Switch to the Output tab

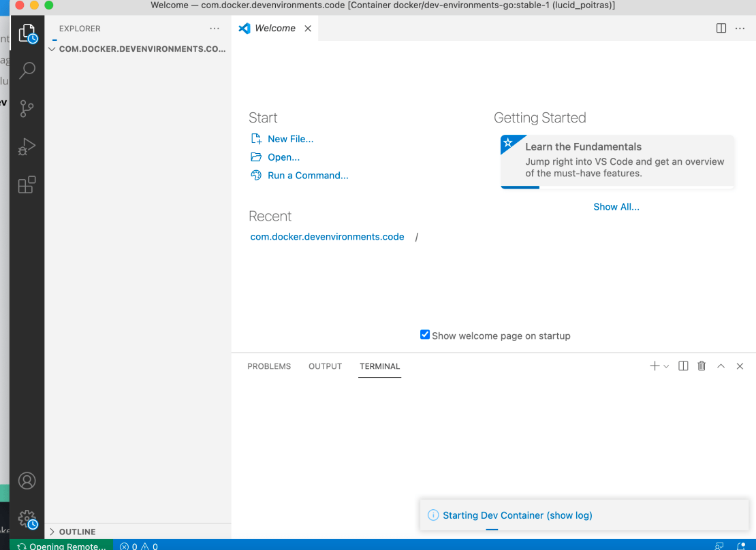pyautogui.click(x=325, y=366)
